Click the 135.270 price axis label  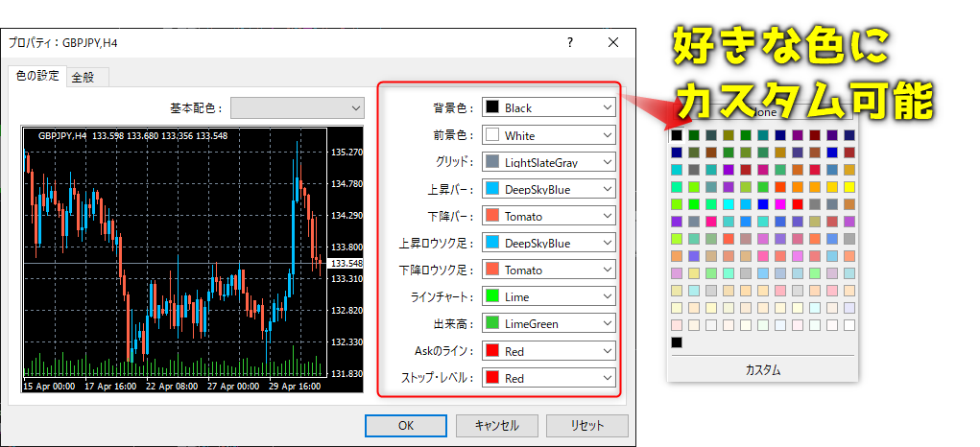[x=347, y=152]
